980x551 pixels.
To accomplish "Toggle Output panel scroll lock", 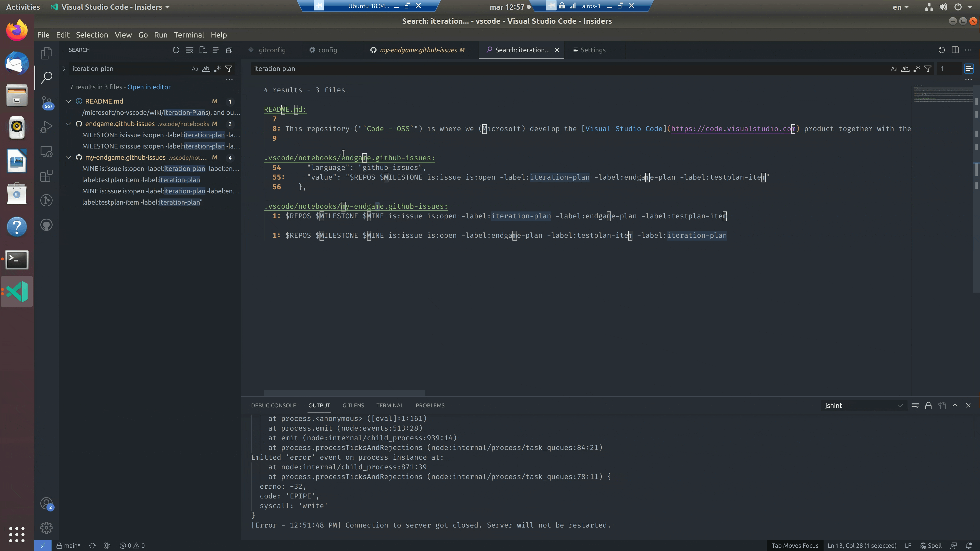I will point(928,405).
